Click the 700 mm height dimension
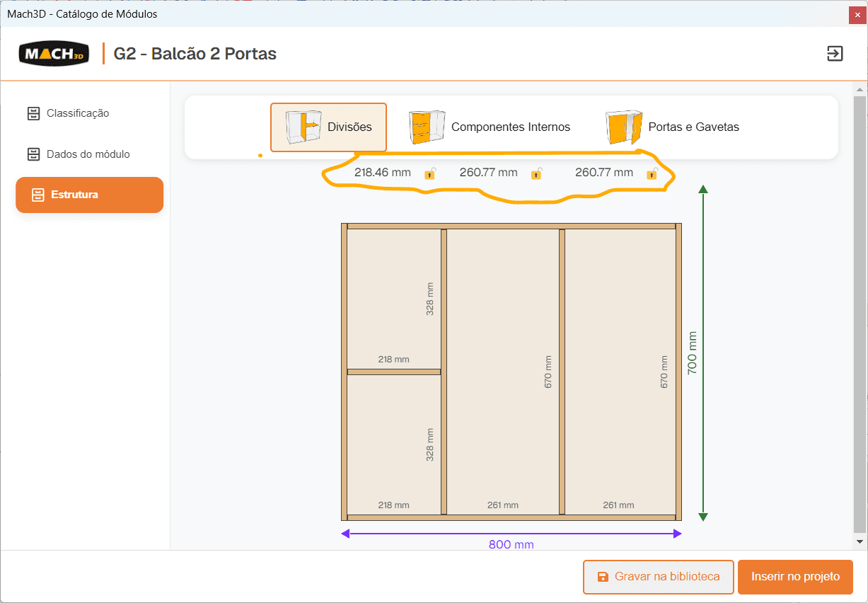Viewport: 868px width, 603px height. (x=692, y=352)
